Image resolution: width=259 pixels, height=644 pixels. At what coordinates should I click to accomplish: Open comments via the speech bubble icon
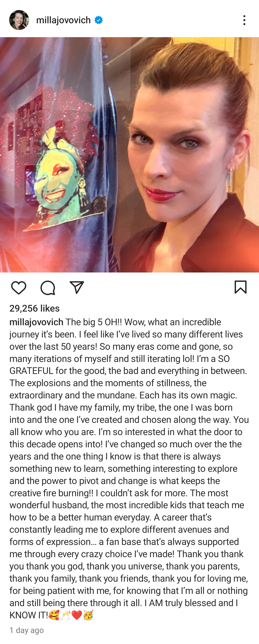coord(48,288)
